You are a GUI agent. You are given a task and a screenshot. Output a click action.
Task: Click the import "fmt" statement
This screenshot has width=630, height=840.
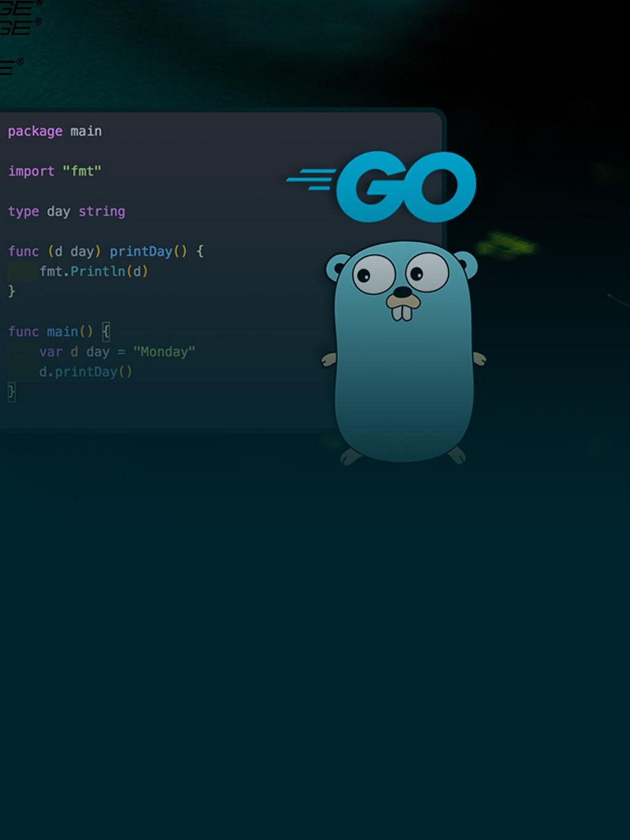click(54, 171)
